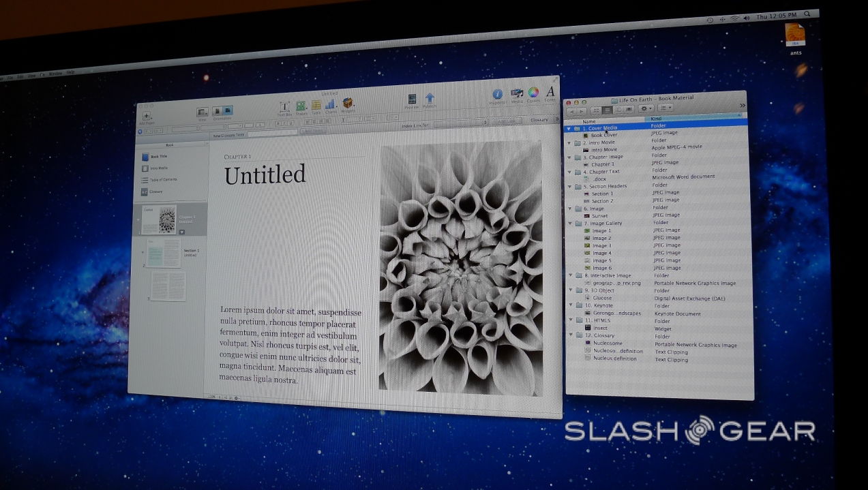Collapse the 12. Glossary folder triangle
Image resolution: width=868 pixels, height=490 pixels.
(x=570, y=335)
